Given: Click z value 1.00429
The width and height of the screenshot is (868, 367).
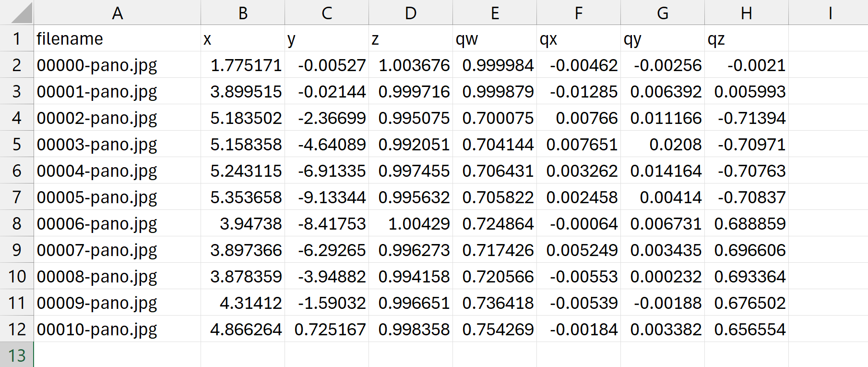Looking at the screenshot, I should coord(411,223).
